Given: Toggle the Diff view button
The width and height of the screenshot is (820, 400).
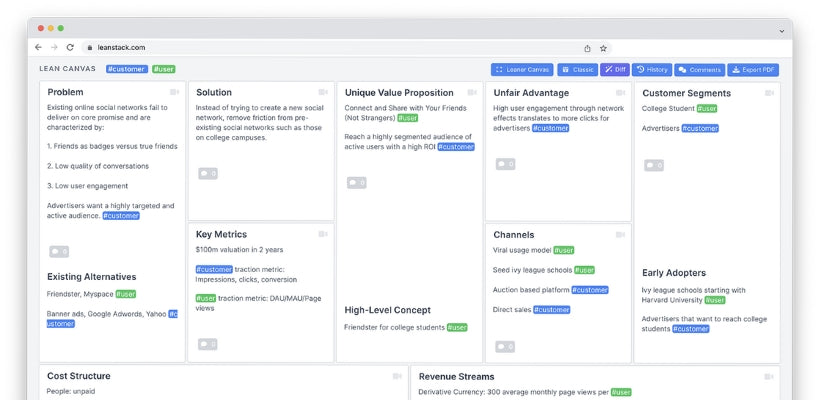Looking at the screenshot, I should pyautogui.click(x=614, y=70).
